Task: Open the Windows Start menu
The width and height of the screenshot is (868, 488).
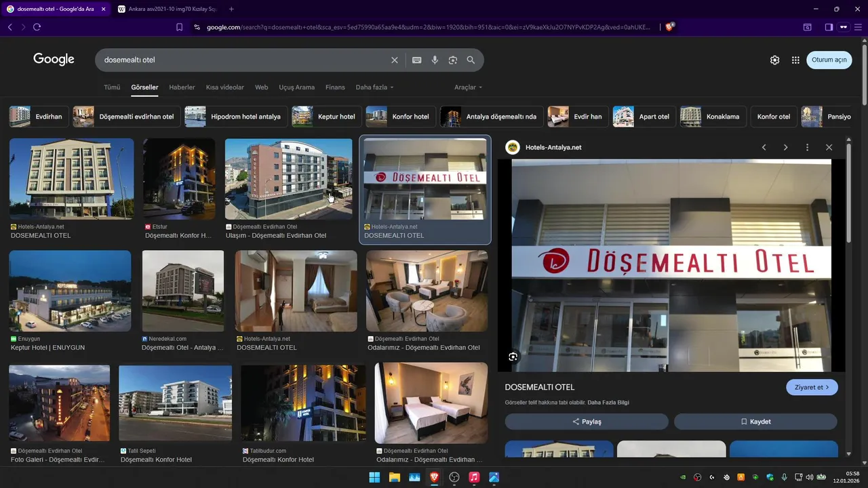Action: click(x=374, y=477)
